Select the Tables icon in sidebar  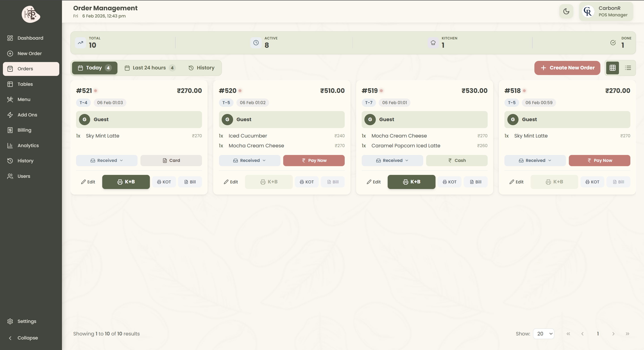[x=10, y=84]
